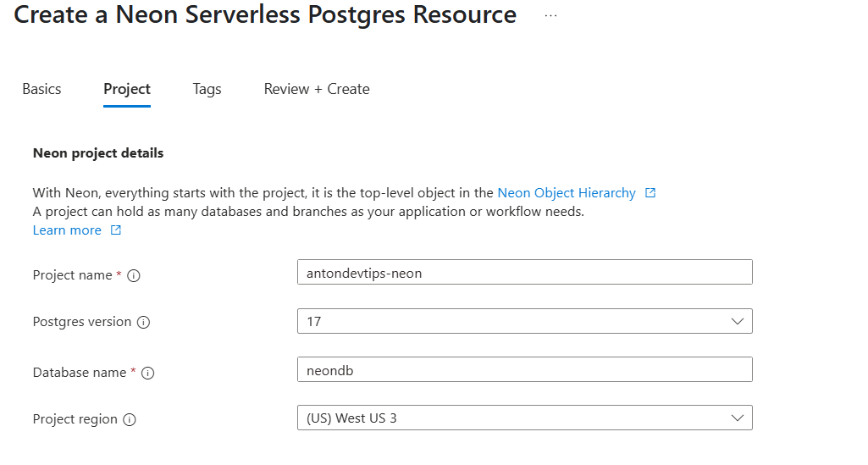Click info icon next to Database name
This screenshot has height=465, width=868.
[x=148, y=374]
